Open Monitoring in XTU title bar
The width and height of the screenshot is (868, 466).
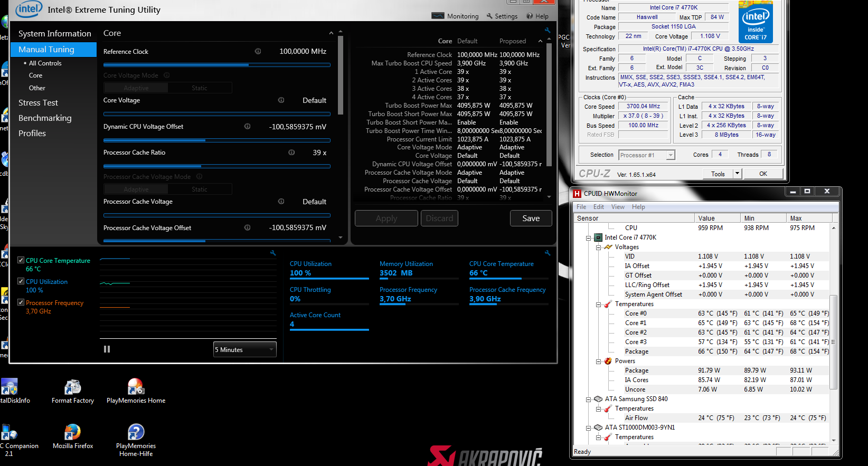click(455, 16)
